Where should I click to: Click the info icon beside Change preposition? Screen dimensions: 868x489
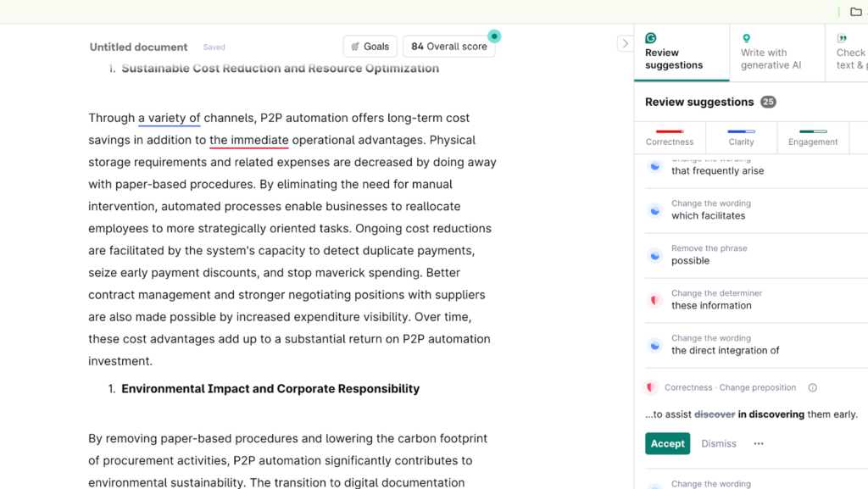[812, 388]
